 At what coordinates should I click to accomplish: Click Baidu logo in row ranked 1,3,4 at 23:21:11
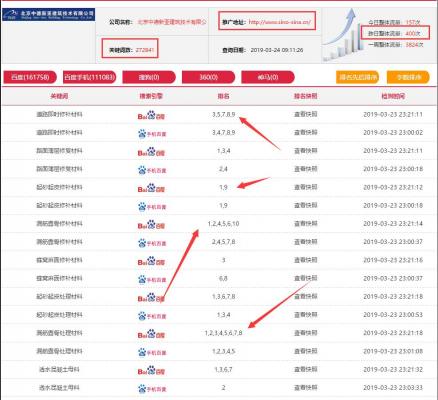151,152
